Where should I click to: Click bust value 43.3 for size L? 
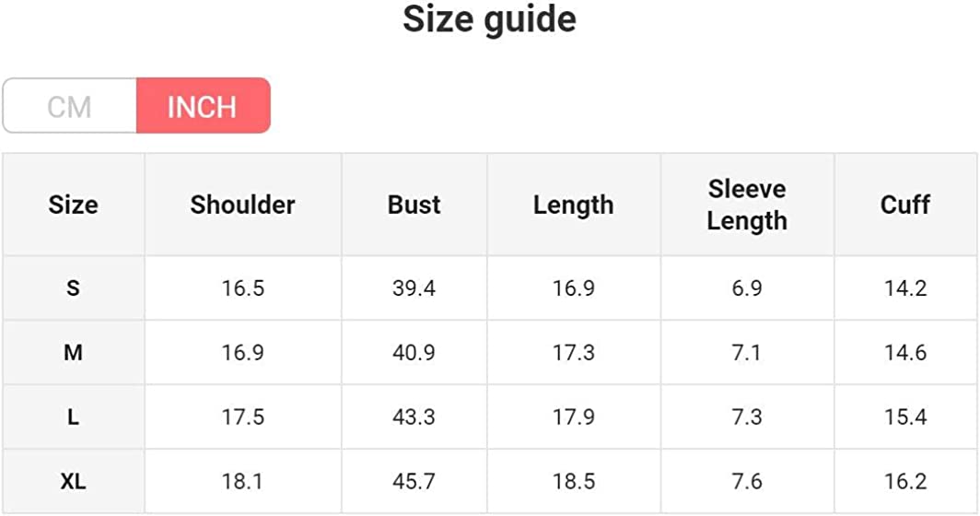(x=414, y=417)
